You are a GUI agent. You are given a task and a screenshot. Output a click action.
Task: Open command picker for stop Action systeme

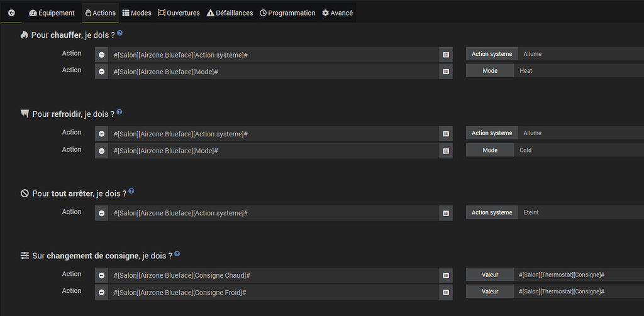(x=446, y=213)
